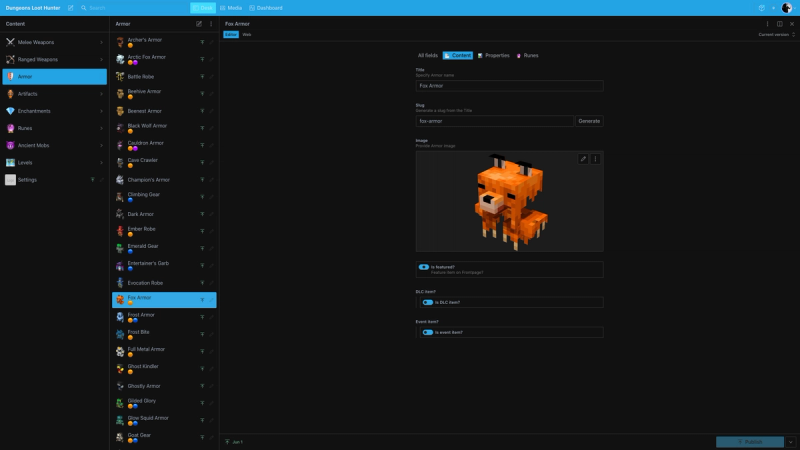This screenshot has height=450, width=800.
Task: Select the Content field group tab
Action: [x=458, y=56]
